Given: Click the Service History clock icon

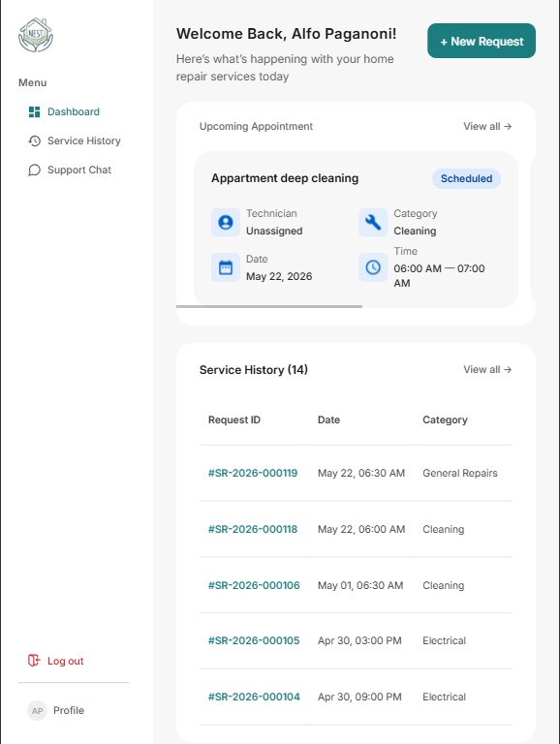Looking at the screenshot, I should pos(34,140).
